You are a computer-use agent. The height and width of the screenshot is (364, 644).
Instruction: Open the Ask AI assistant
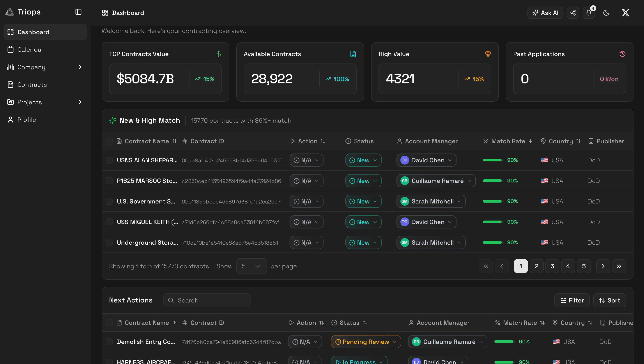click(545, 12)
